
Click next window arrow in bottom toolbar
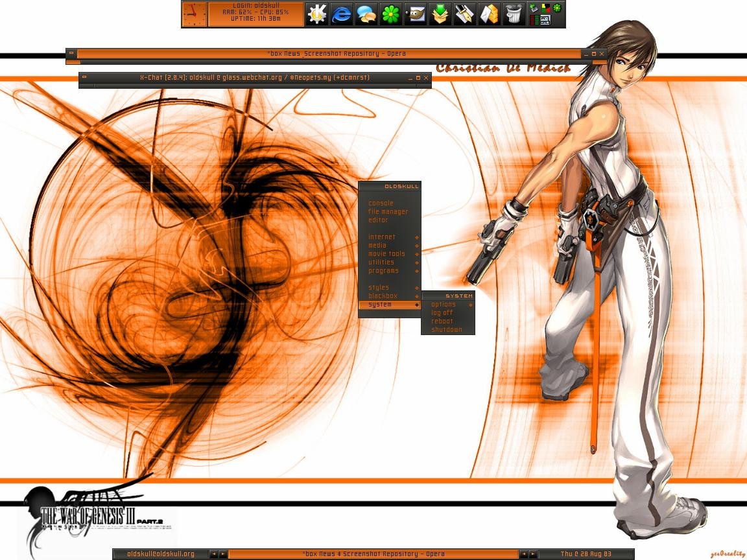pyautogui.click(x=533, y=554)
